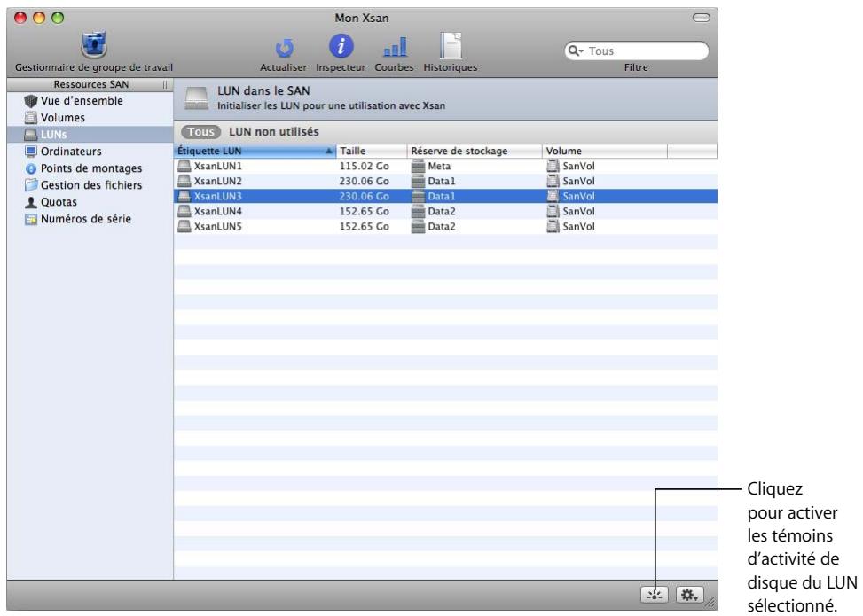
Task: Open the Historiques log icon
Action: tap(451, 46)
